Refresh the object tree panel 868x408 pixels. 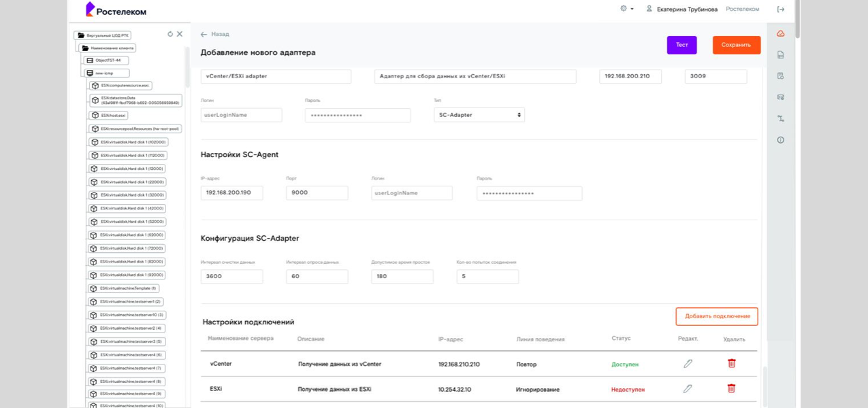pos(170,34)
